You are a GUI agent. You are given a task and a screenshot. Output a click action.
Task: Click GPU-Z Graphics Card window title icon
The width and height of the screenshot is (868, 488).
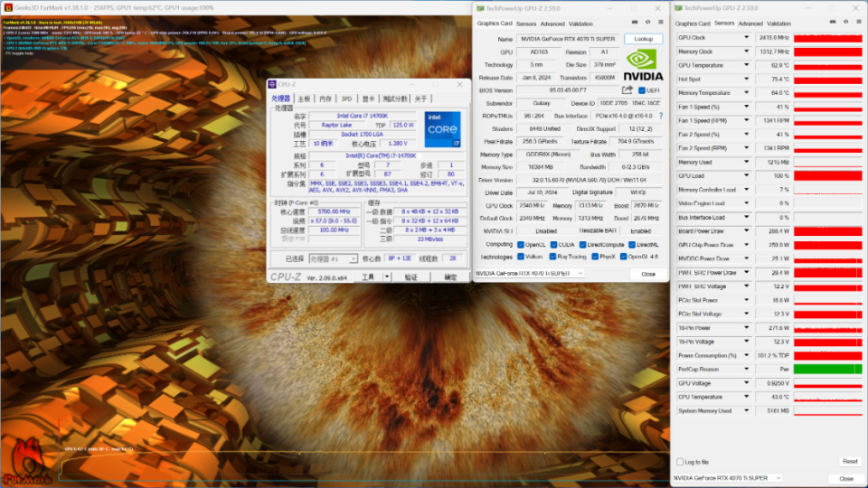480,8
